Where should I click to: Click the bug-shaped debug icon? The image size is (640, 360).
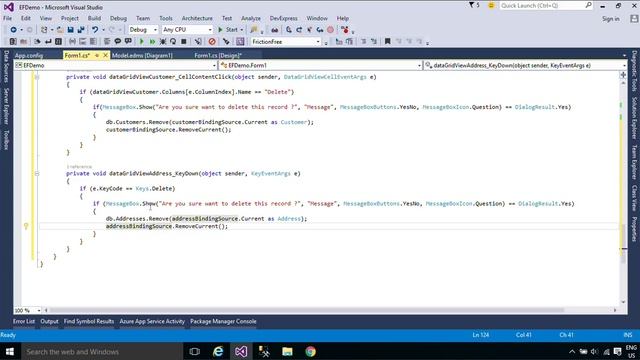163,42
